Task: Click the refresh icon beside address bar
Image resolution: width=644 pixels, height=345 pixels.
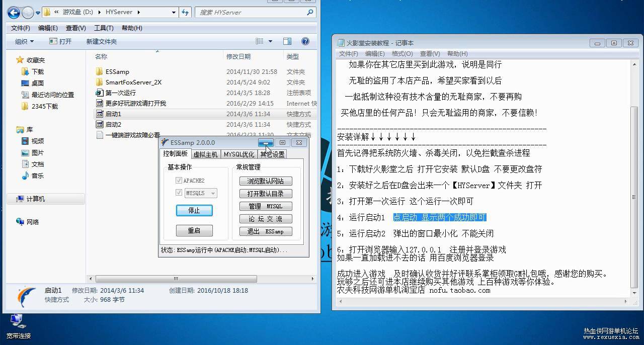Action: tap(186, 12)
